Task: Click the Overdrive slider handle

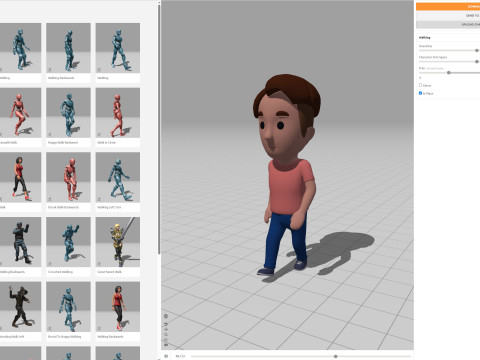Action: coord(477,50)
